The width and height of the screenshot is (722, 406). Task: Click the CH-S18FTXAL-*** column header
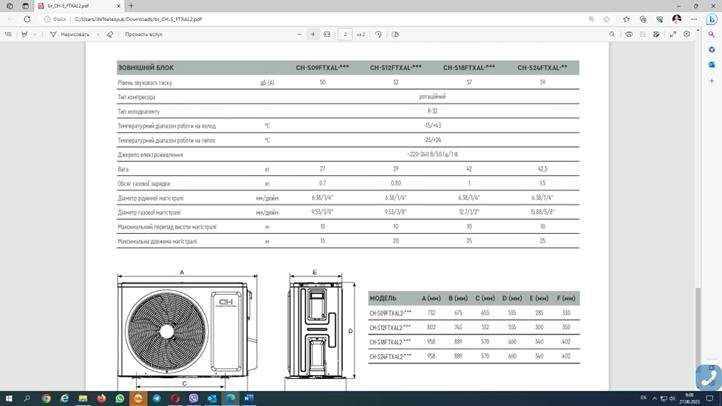(469, 68)
